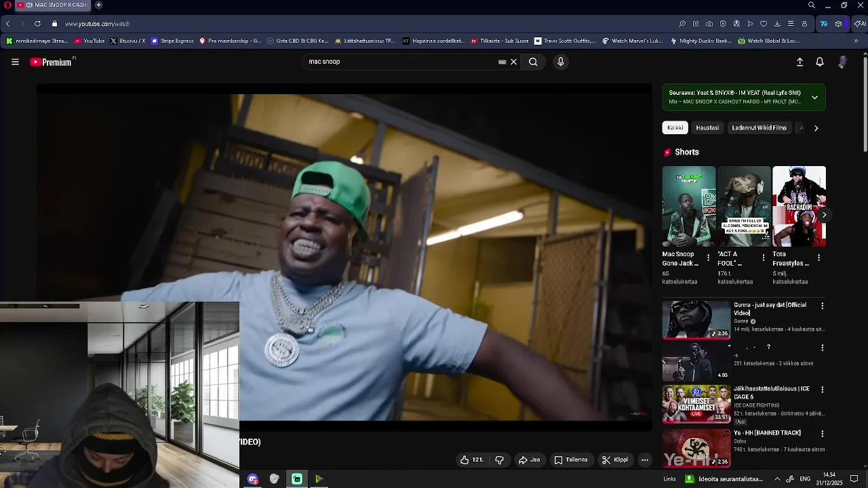
Task: Go back in browser history
Action: (x=7, y=24)
